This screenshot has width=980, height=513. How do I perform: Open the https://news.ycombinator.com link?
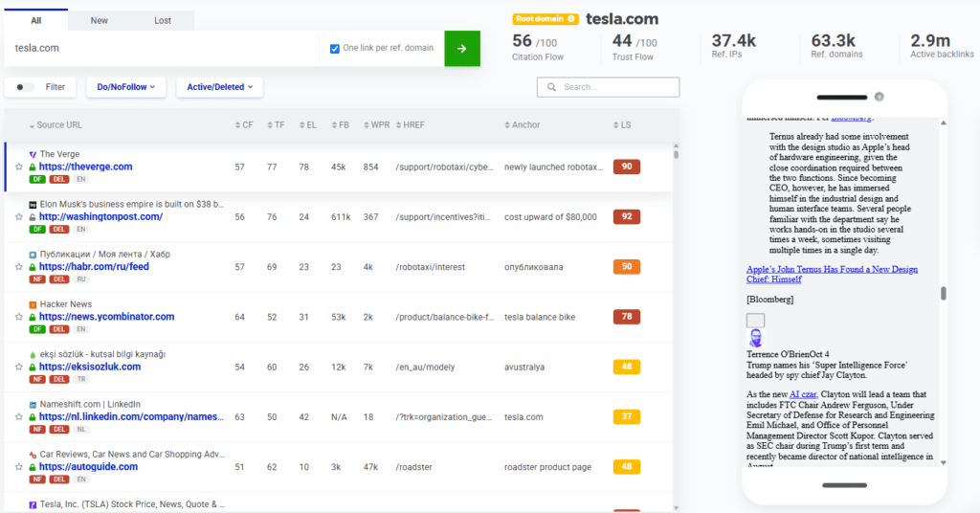106,317
